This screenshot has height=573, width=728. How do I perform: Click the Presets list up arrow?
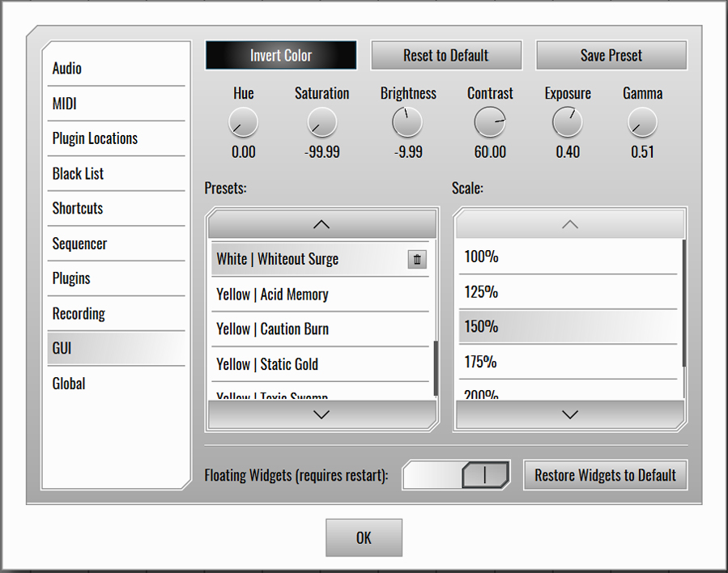[x=321, y=224]
